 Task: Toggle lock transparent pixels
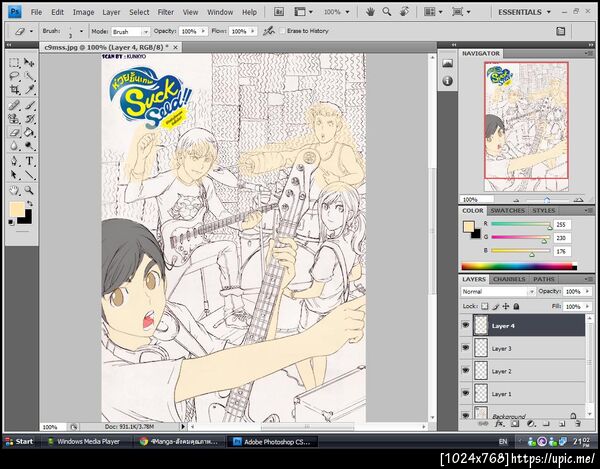(x=485, y=306)
